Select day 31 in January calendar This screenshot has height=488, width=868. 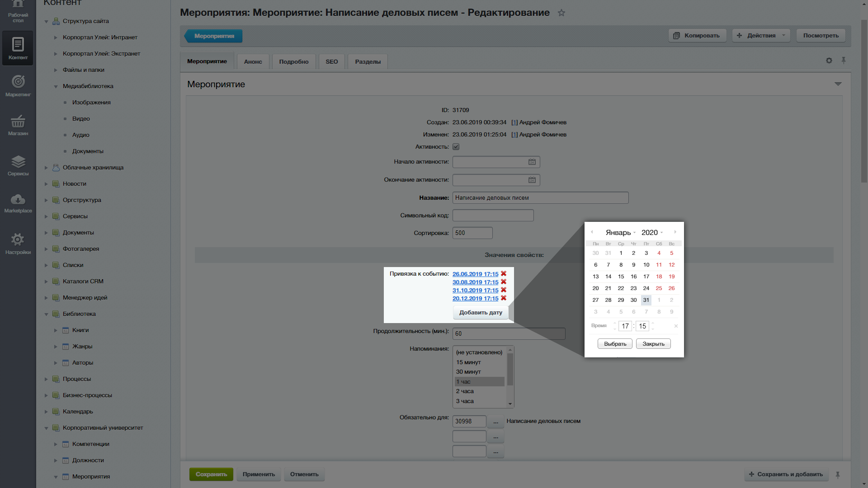coord(646,300)
